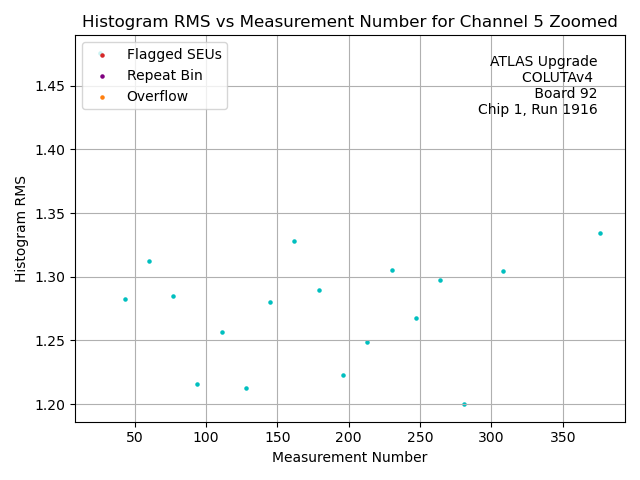The height and width of the screenshot is (480, 640).
Task: Click the 200 tick label on x-axis
Action: point(349,437)
